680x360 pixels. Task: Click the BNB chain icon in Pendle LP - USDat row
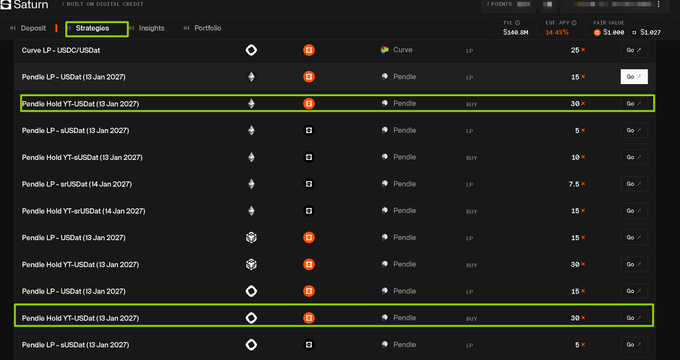point(251,237)
